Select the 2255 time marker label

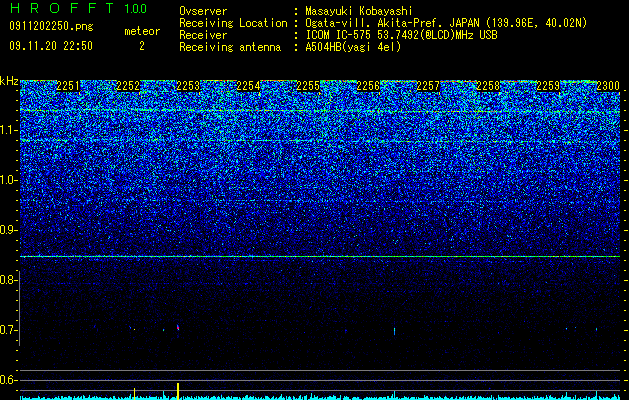tap(308, 86)
